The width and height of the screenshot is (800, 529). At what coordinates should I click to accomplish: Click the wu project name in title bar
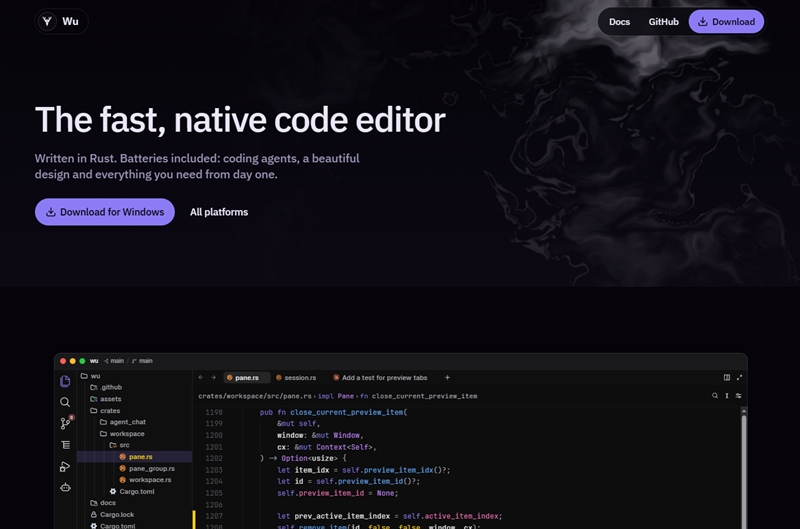coord(94,361)
